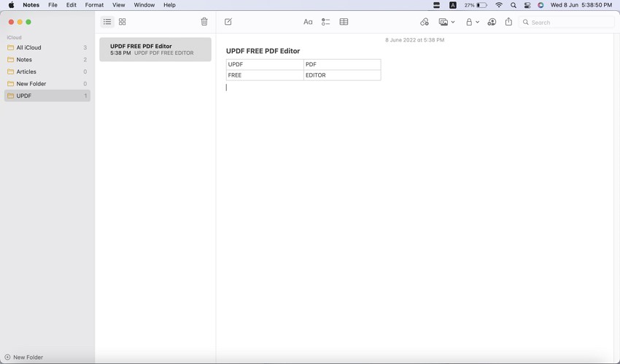Image resolution: width=620 pixels, height=364 pixels.
Task: Open Control Center in menu bar
Action: click(527, 5)
